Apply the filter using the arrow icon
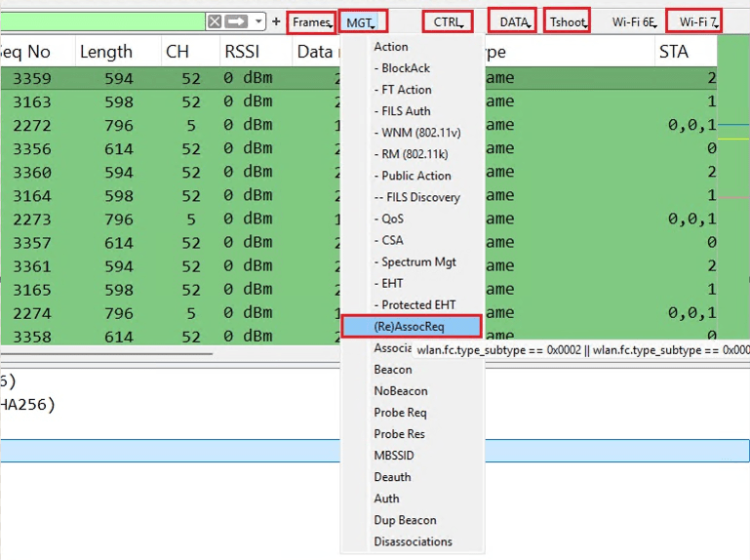The height and width of the screenshot is (560, 750). (235, 21)
